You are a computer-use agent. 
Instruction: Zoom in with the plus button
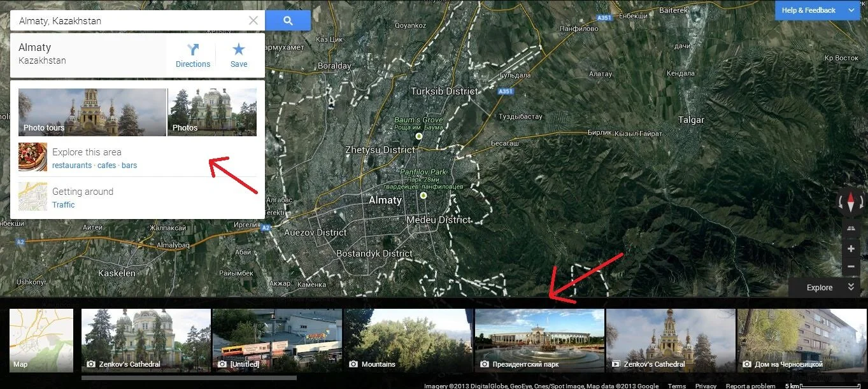(851, 249)
